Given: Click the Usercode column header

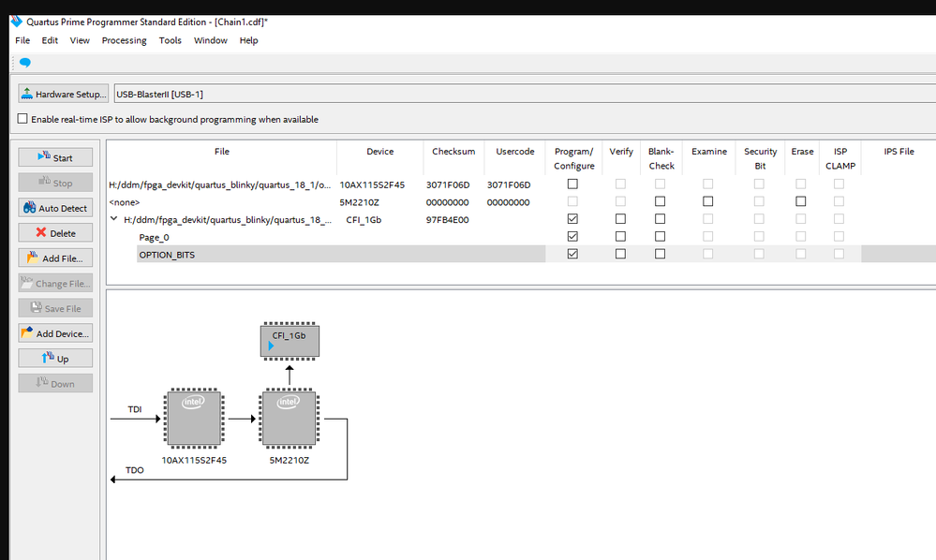Looking at the screenshot, I should point(514,152).
